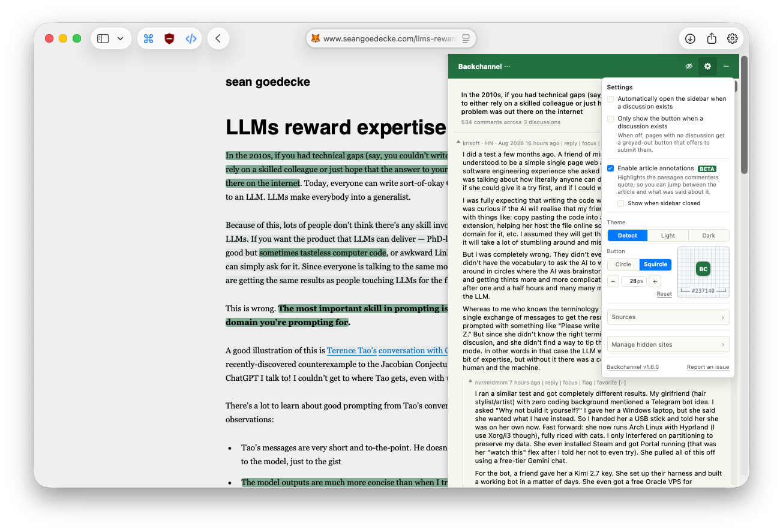783x532 pixels.
Task: Expand the Sources section
Action: coord(668,317)
